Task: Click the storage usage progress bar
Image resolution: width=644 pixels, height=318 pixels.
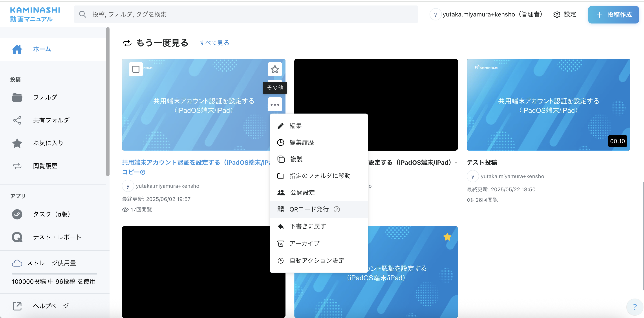Action: point(54,274)
